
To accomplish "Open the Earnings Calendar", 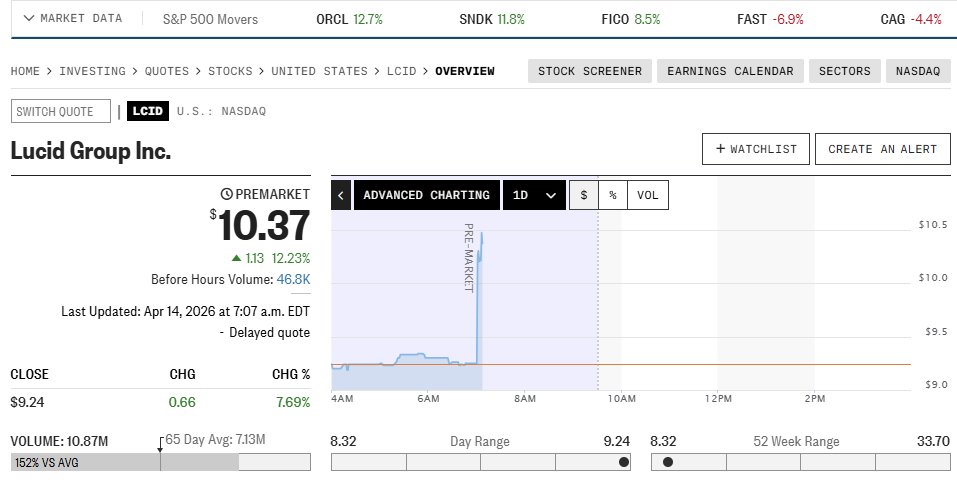I will click(731, 71).
